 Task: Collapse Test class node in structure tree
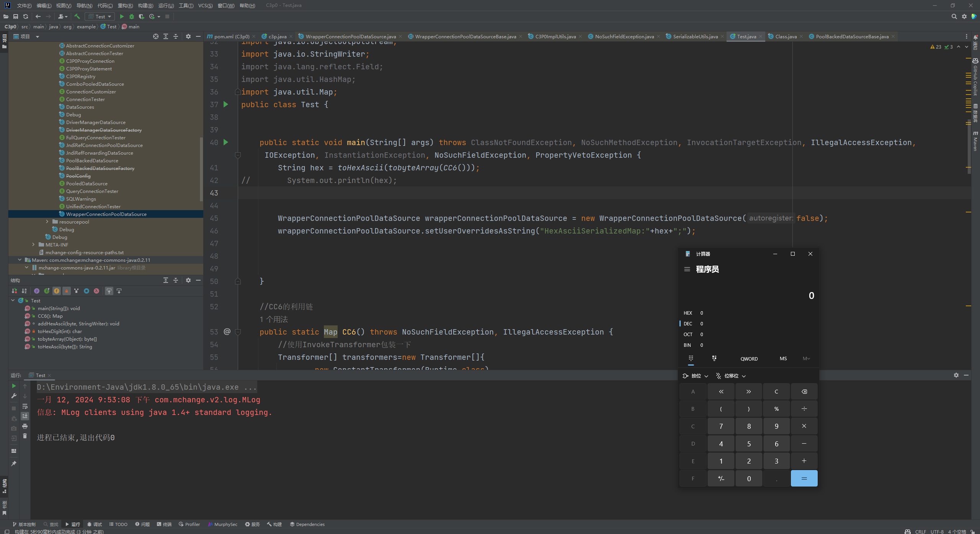[13, 300]
